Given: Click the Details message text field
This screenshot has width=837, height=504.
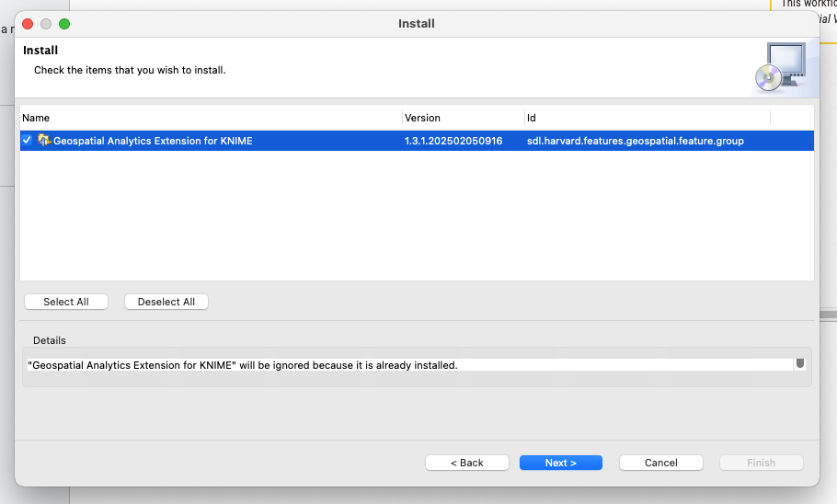Looking at the screenshot, I should (405, 365).
